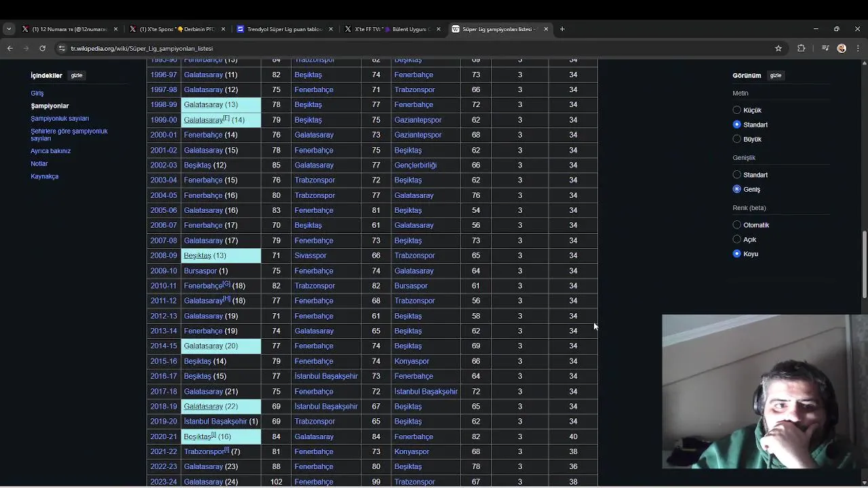868x488 pixels.
Task: Select Açık color mode
Action: (737, 239)
